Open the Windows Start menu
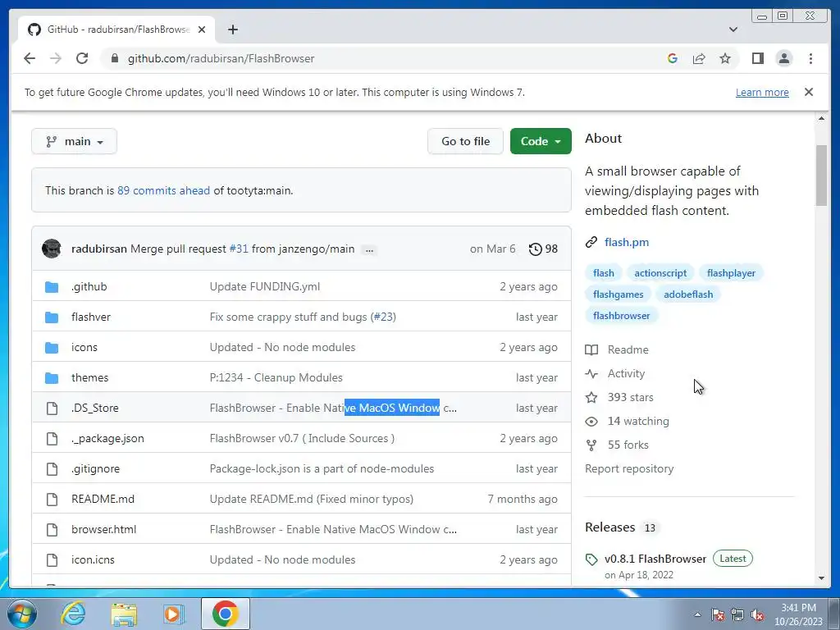 point(22,614)
